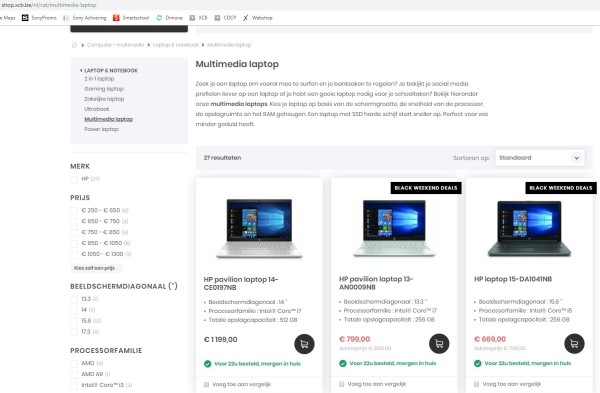600x393 pixels.
Task: Open the Dimona bookmark
Action: [x=169, y=18]
